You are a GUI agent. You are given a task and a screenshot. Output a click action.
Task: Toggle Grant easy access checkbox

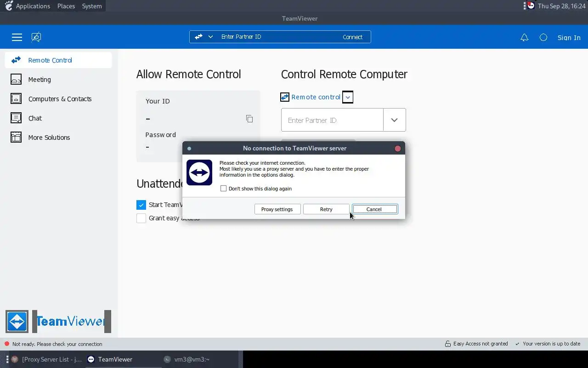[x=141, y=218]
